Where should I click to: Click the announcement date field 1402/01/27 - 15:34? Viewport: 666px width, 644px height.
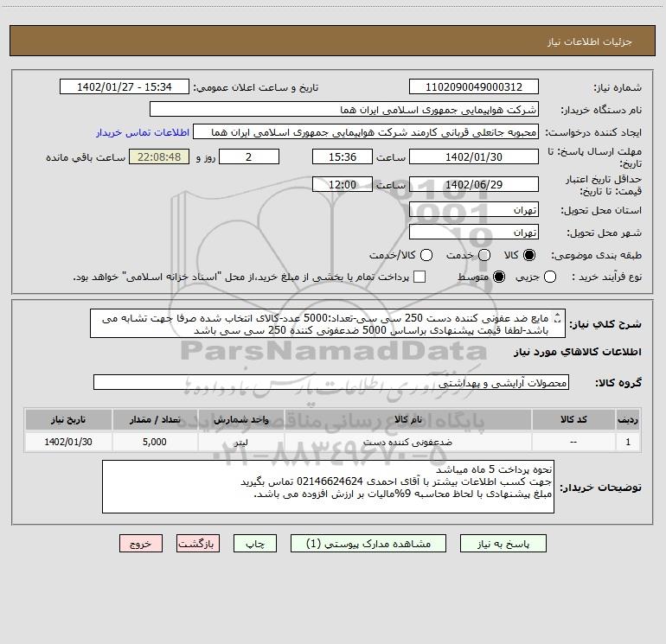pyautogui.click(x=124, y=86)
